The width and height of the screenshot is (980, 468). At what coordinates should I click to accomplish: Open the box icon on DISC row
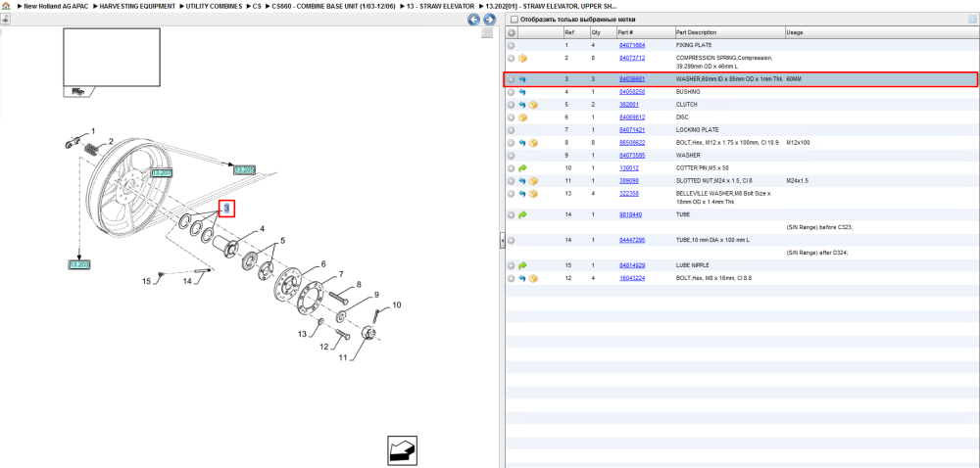523,117
